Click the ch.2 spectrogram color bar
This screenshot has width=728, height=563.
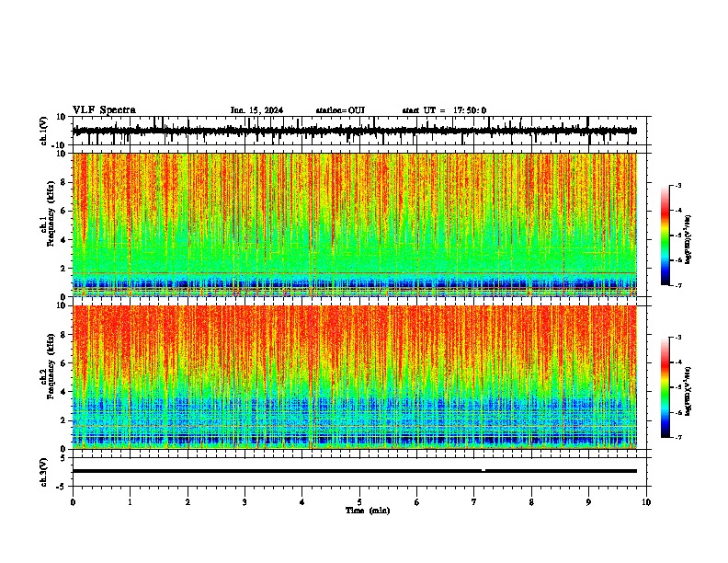pyautogui.click(x=665, y=387)
